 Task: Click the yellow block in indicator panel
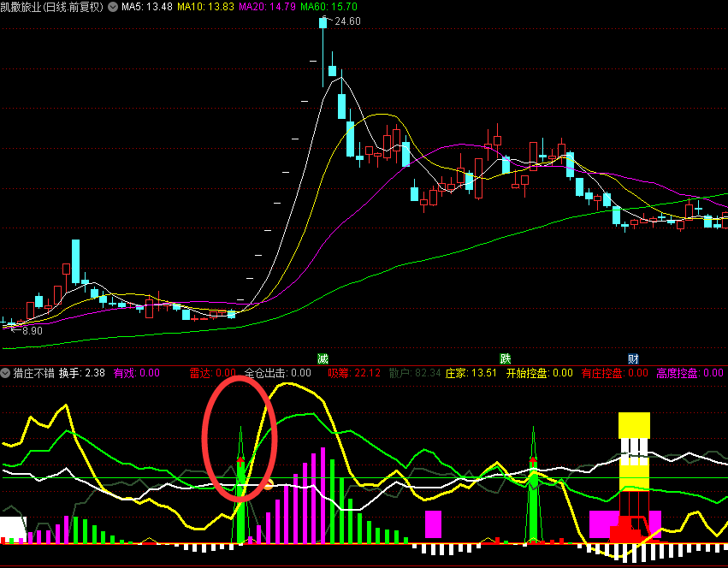(x=634, y=425)
